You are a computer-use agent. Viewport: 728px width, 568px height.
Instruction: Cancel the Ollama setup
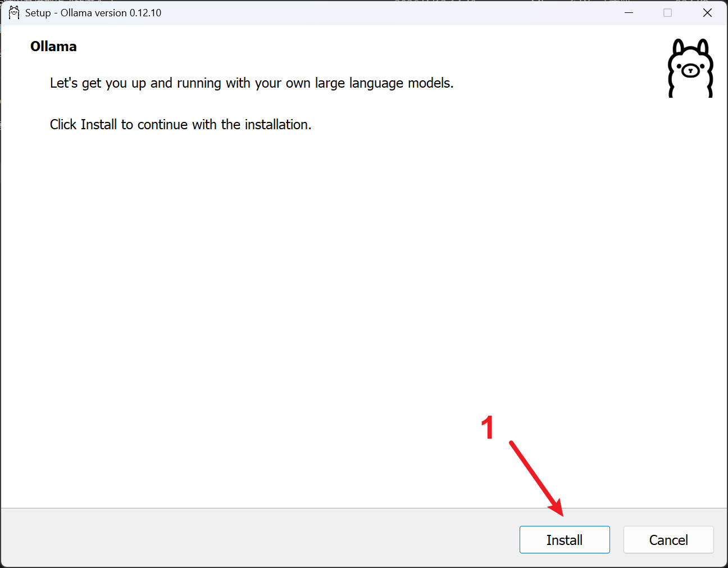click(x=668, y=539)
